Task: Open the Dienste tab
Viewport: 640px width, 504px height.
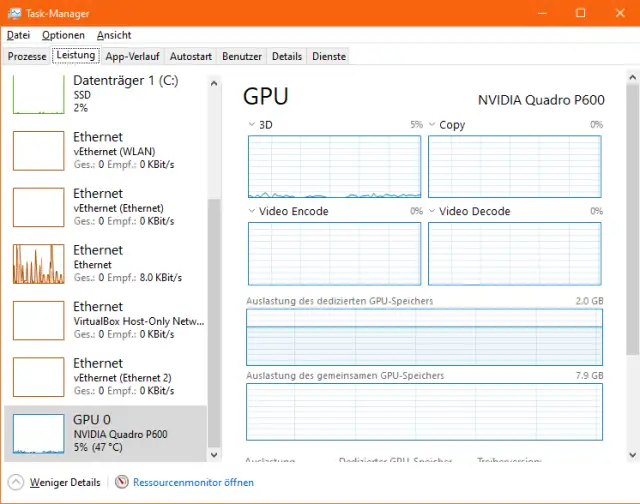Action: click(x=329, y=56)
